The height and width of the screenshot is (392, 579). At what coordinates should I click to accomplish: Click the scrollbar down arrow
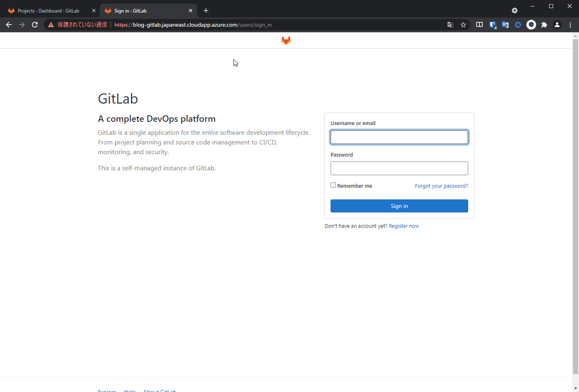(x=575, y=388)
